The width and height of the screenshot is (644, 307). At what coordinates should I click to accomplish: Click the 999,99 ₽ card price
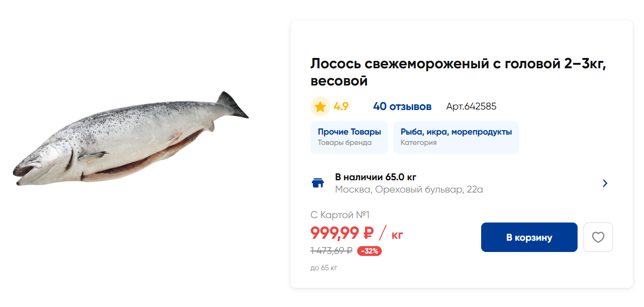click(x=342, y=233)
